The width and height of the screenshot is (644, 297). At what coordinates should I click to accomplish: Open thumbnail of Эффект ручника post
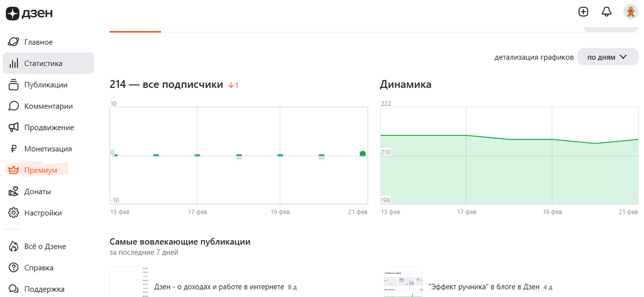(403, 281)
